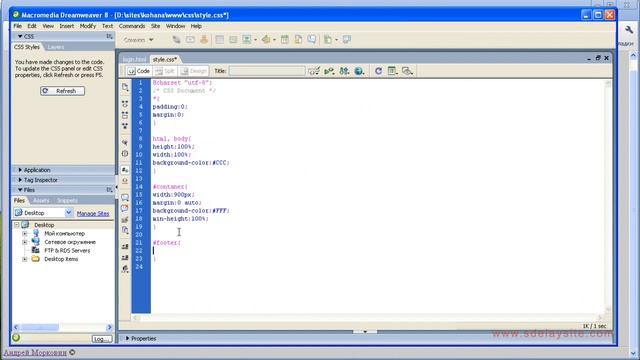Click the Media insert icon

click(x=266, y=40)
